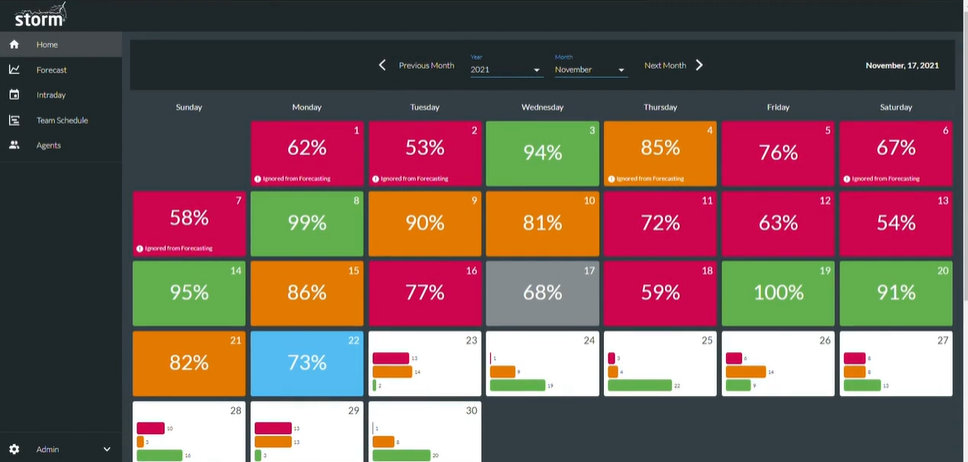Click 'Ignored from Forecasting' on November 7
The height and width of the screenshot is (462, 968).
click(179, 249)
